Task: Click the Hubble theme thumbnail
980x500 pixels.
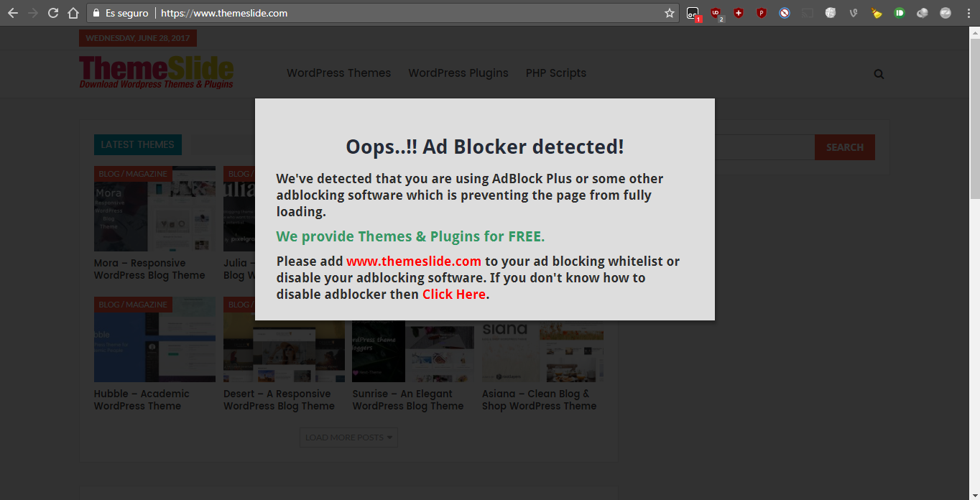Action: tap(154, 340)
